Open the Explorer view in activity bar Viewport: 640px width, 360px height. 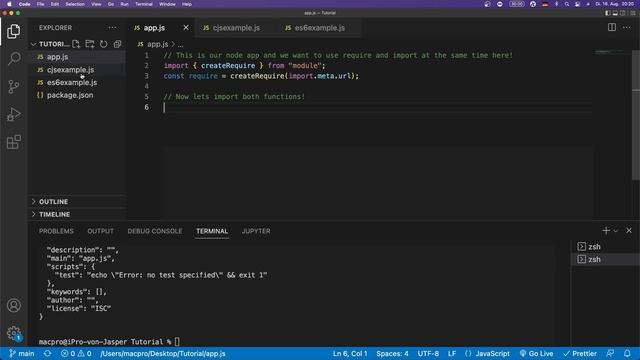(13, 31)
